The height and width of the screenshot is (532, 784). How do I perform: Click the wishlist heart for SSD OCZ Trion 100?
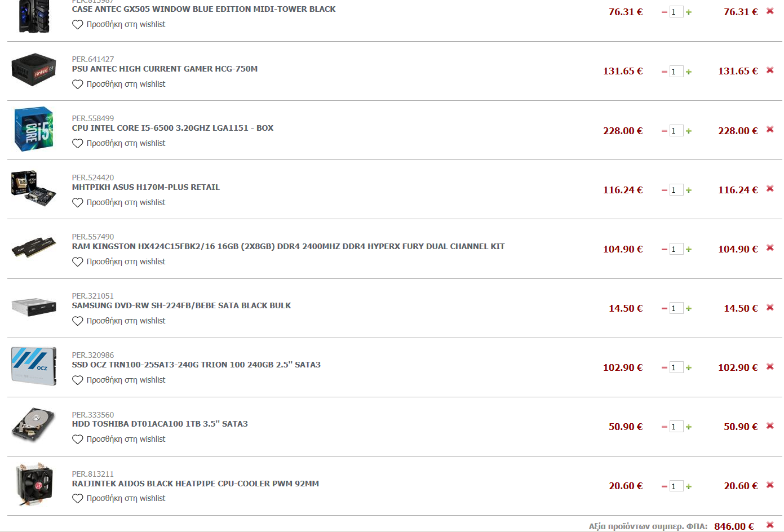pos(78,380)
